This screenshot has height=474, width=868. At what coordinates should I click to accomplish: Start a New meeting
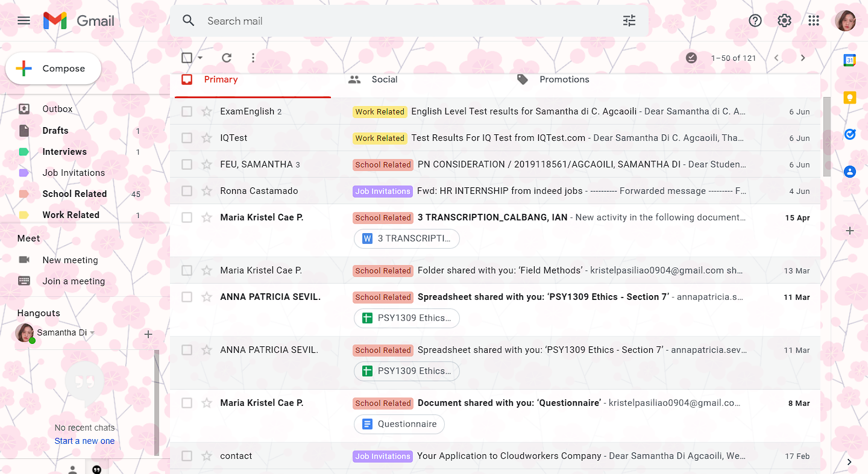(70, 260)
